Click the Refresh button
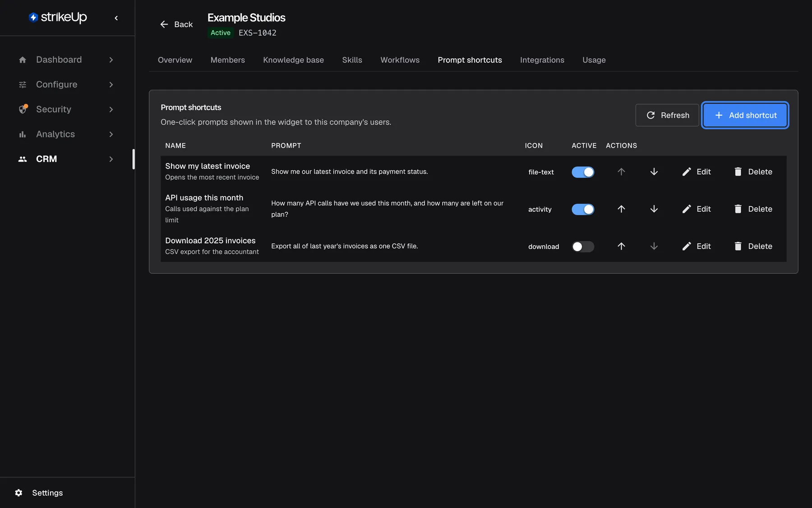Image resolution: width=812 pixels, height=508 pixels. [667, 115]
